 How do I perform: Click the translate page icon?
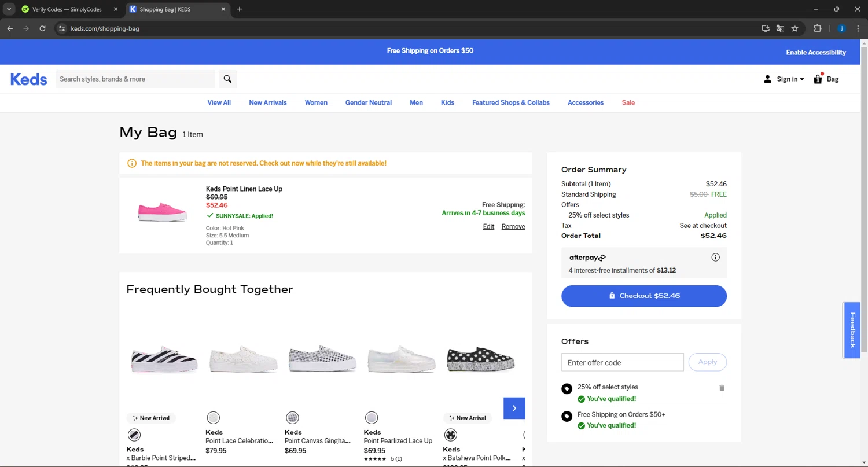click(x=780, y=28)
